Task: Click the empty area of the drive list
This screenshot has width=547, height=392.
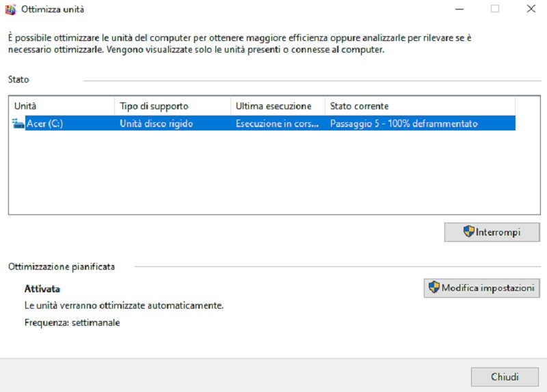Action: point(260,178)
